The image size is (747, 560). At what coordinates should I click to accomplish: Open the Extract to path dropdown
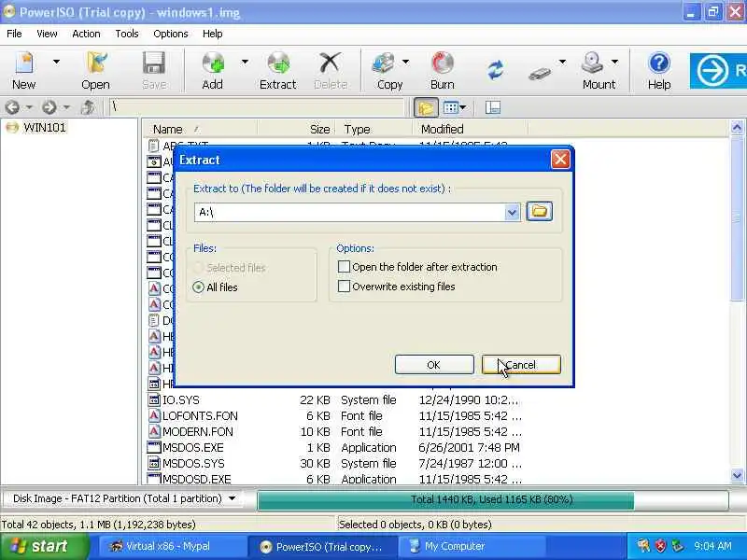[x=512, y=213]
